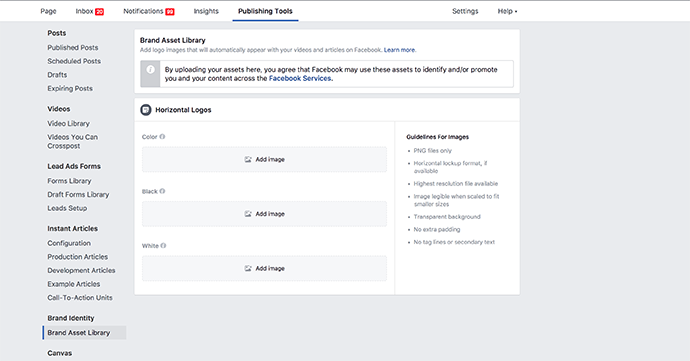690x361 pixels.
Task: Click the info icon beside Color label
Action: (x=162, y=137)
